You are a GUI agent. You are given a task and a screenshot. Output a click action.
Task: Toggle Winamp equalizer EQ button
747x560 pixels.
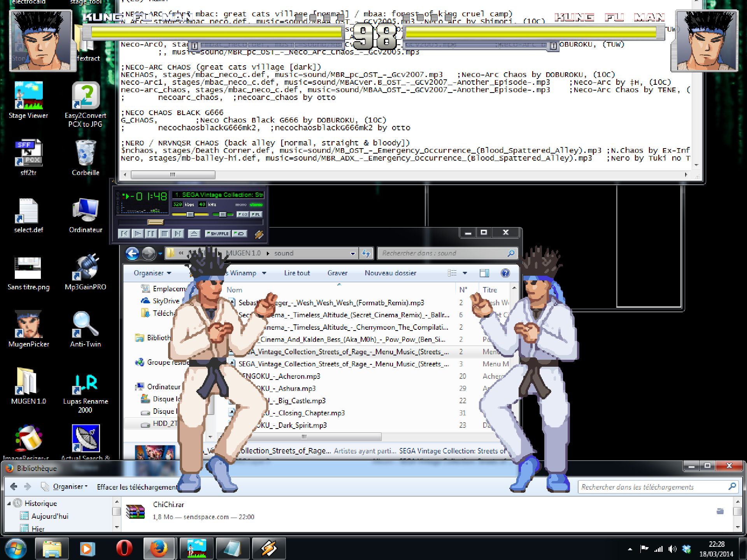243,214
